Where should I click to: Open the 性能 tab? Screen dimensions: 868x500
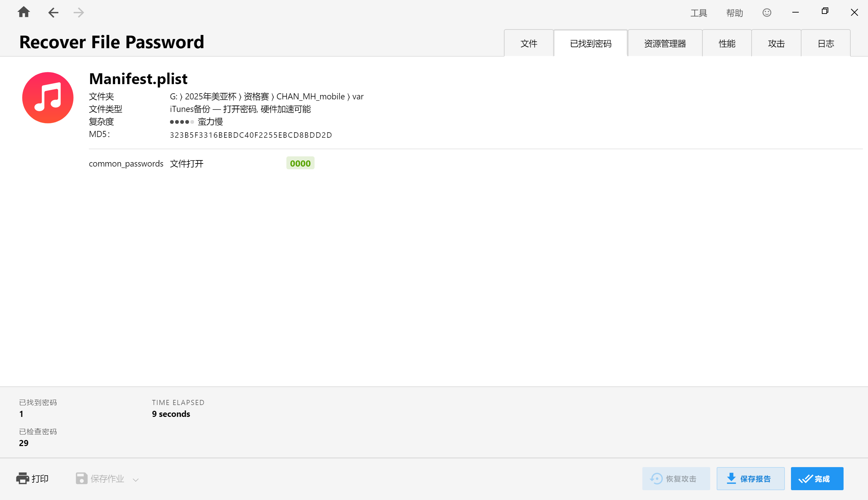coord(727,44)
